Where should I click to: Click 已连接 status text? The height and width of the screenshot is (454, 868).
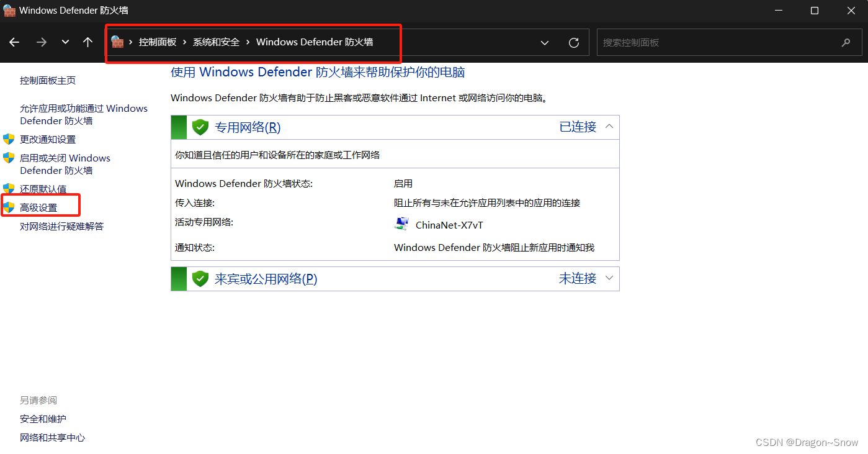578,127
